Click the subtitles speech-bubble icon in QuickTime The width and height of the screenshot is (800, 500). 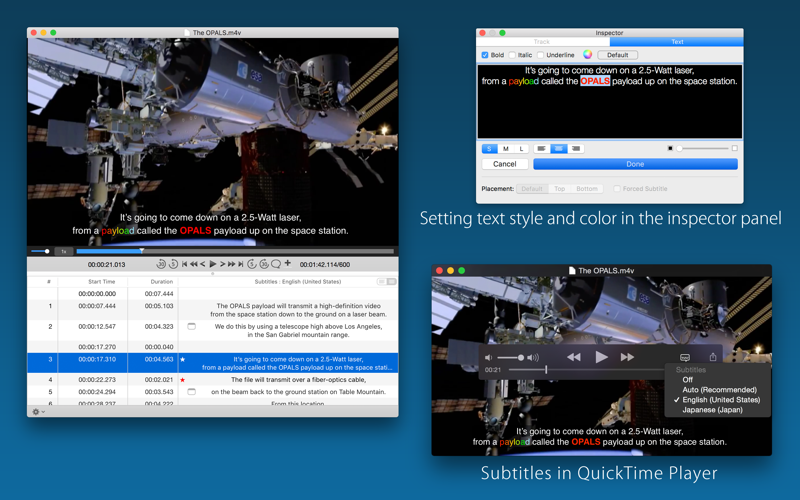pos(685,357)
